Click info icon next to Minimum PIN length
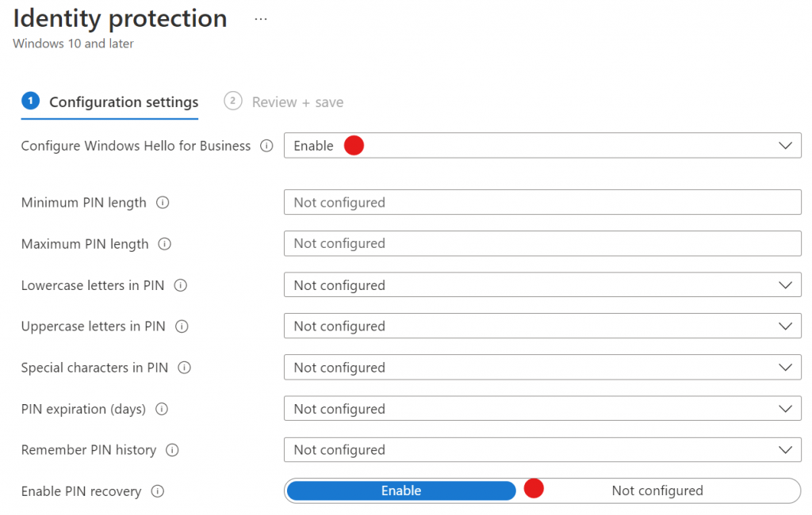Image resolution: width=812 pixels, height=515 pixels. tap(163, 202)
